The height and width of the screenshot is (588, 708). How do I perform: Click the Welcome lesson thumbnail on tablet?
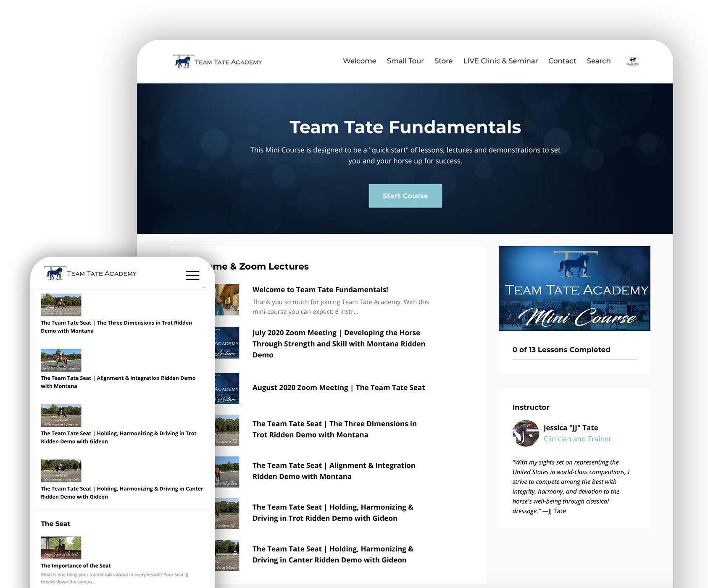click(227, 300)
